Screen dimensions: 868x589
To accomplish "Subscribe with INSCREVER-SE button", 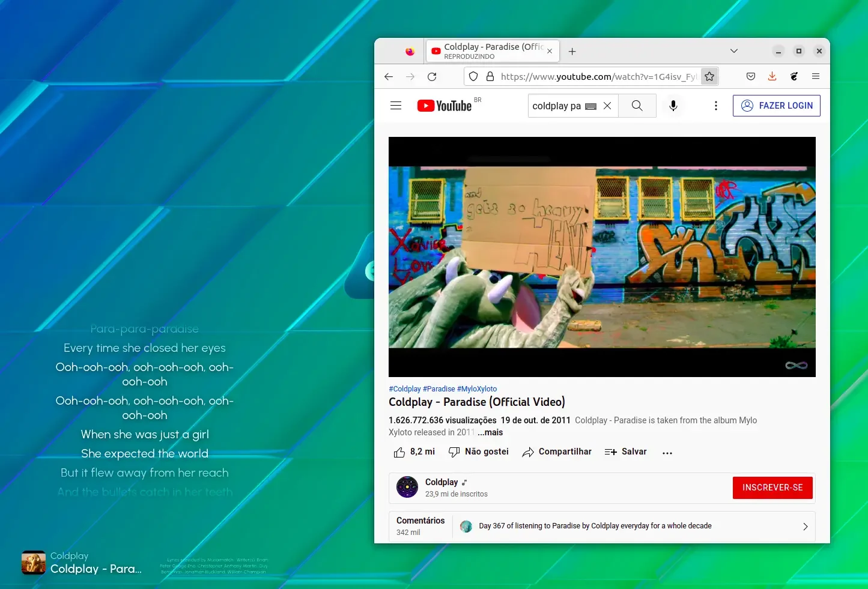I will [772, 488].
